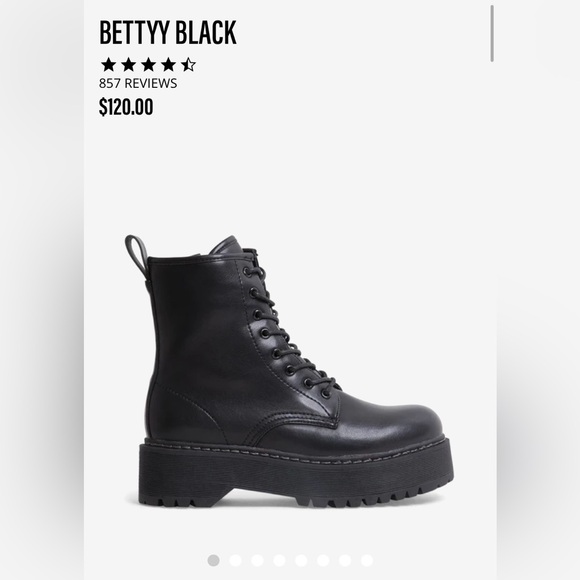Image resolution: width=580 pixels, height=580 pixels.
Task: Open the 857 Reviews link
Action: pyautogui.click(x=138, y=83)
